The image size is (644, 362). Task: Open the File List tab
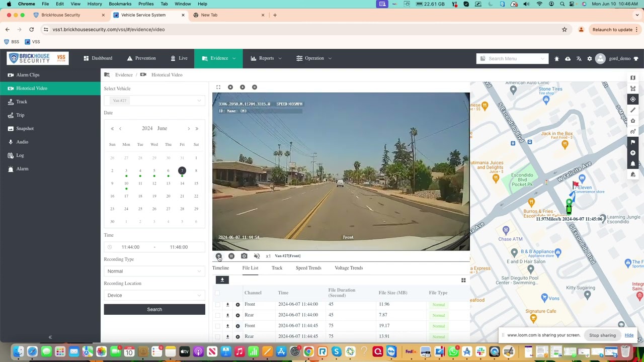point(250,268)
